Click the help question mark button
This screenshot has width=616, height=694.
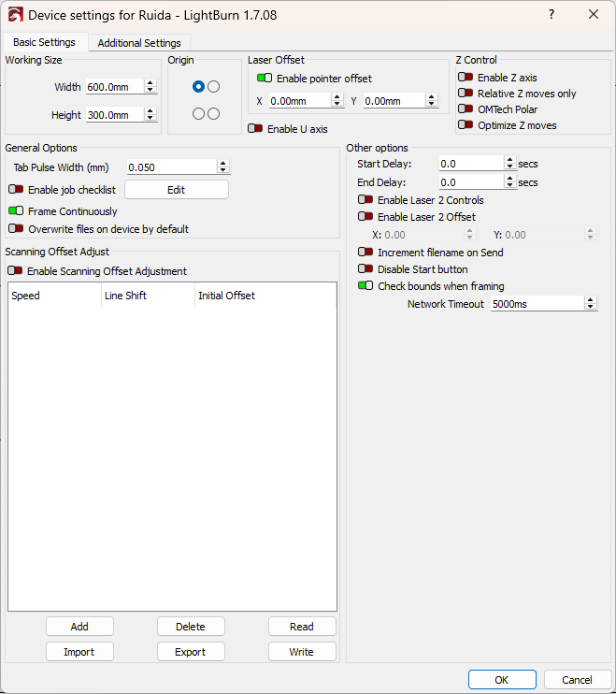[x=551, y=14]
